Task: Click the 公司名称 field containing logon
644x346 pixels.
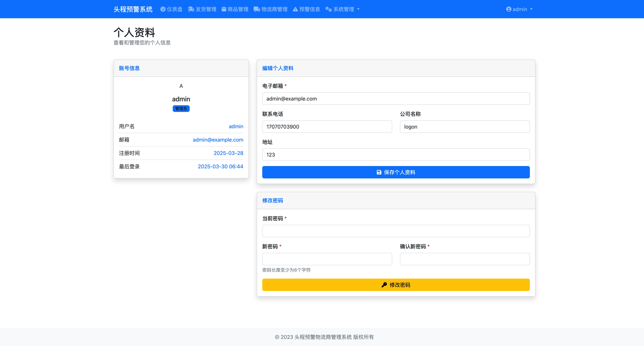Action: click(x=464, y=127)
